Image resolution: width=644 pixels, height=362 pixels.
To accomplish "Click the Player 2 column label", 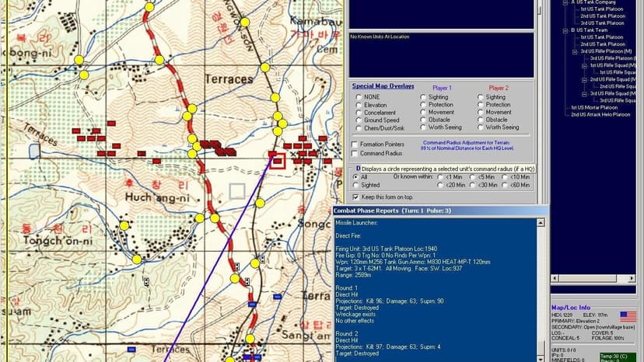I will pos(499,88).
